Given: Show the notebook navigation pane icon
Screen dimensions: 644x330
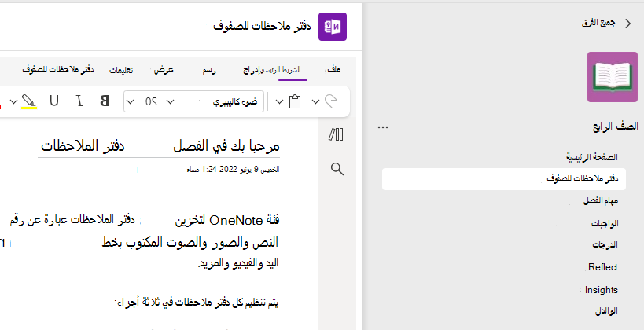Looking at the screenshot, I should (336, 134).
